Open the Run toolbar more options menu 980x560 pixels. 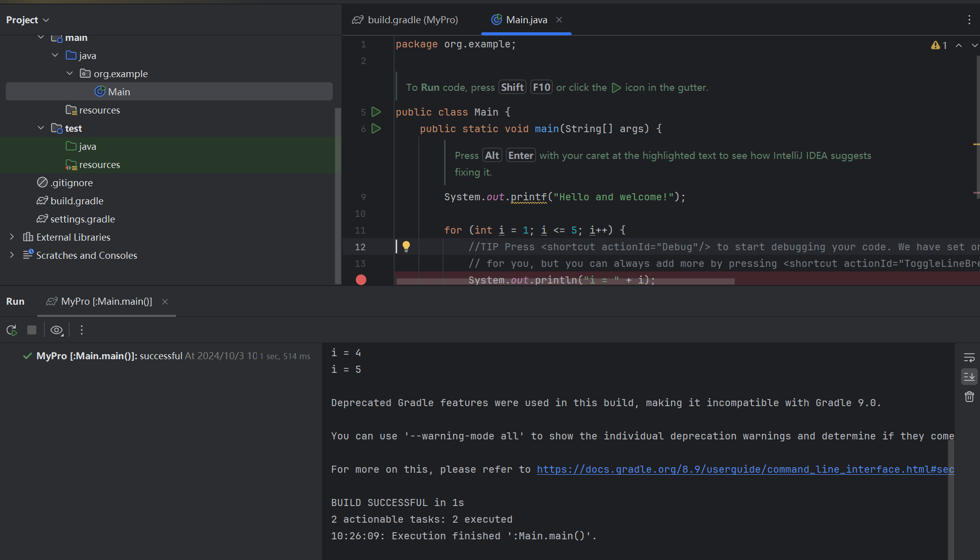pos(82,330)
